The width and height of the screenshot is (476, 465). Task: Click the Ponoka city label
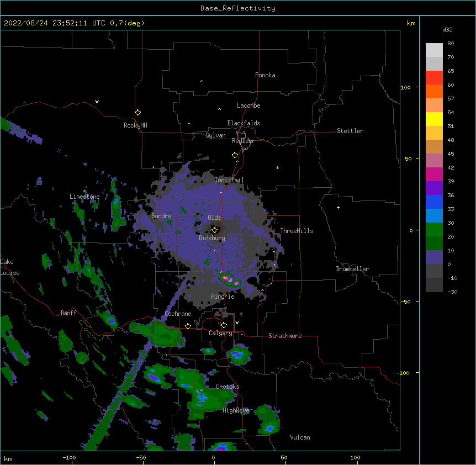tap(265, 75)
